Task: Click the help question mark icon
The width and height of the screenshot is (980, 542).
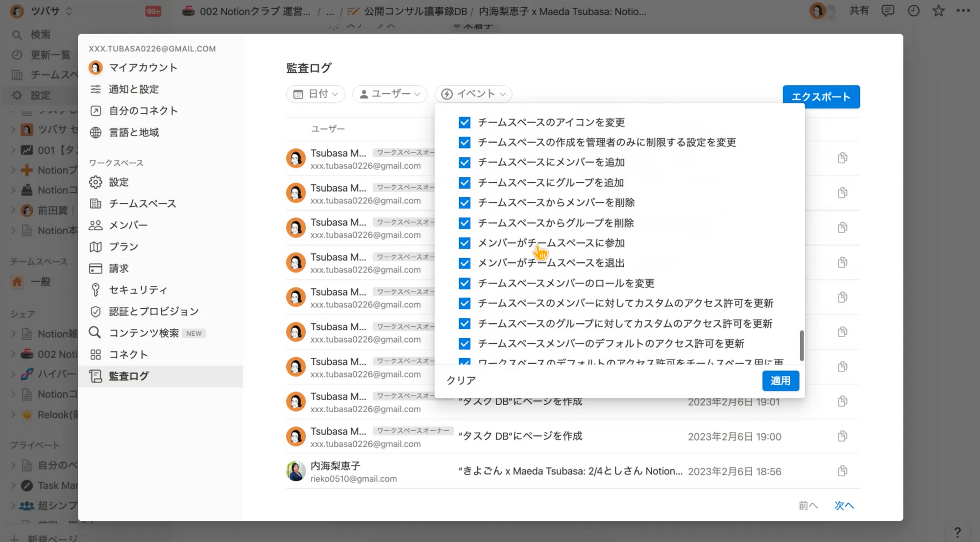Action: [x=957, y=532]
